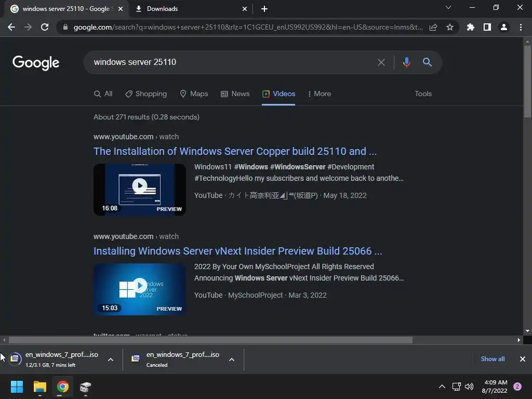Open the Chrome profile menu

(x=504, y=27)
